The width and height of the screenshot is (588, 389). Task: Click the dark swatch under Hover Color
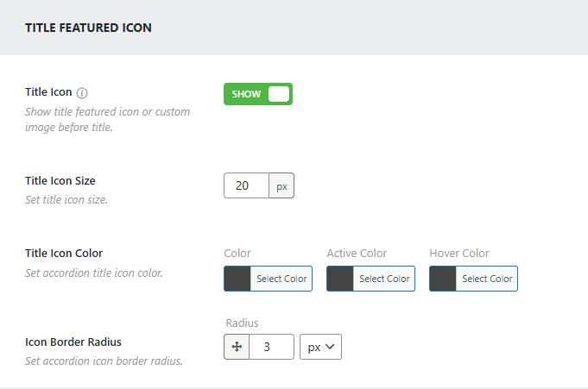[443, 279]
